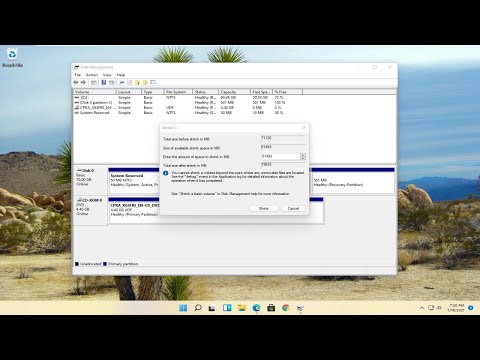This screenshot has height=360, width=480.
Task: Click the info icon in the Shrink dialog
Action: (x=165, y=173)
